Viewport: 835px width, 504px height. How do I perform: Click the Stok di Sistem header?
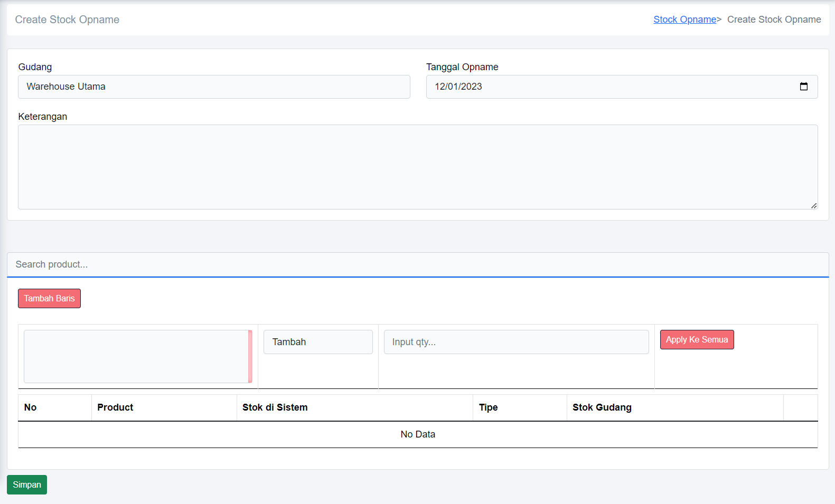pos(275,407)
